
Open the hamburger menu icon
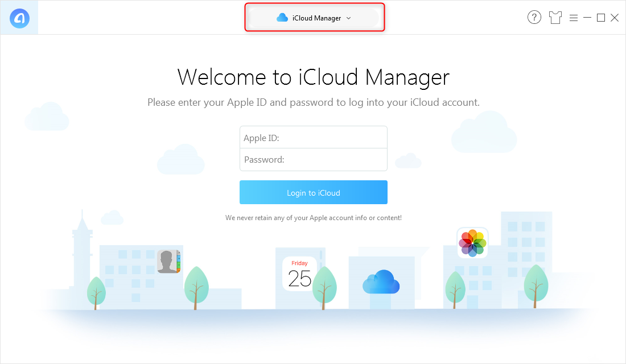574,18
